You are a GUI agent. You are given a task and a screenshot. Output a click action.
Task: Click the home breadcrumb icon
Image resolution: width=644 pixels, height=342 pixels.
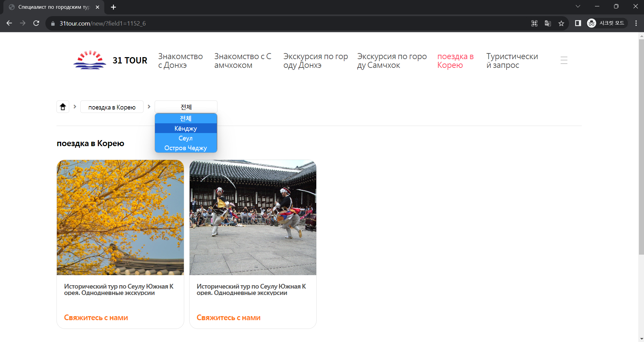[x=63, y=107]
